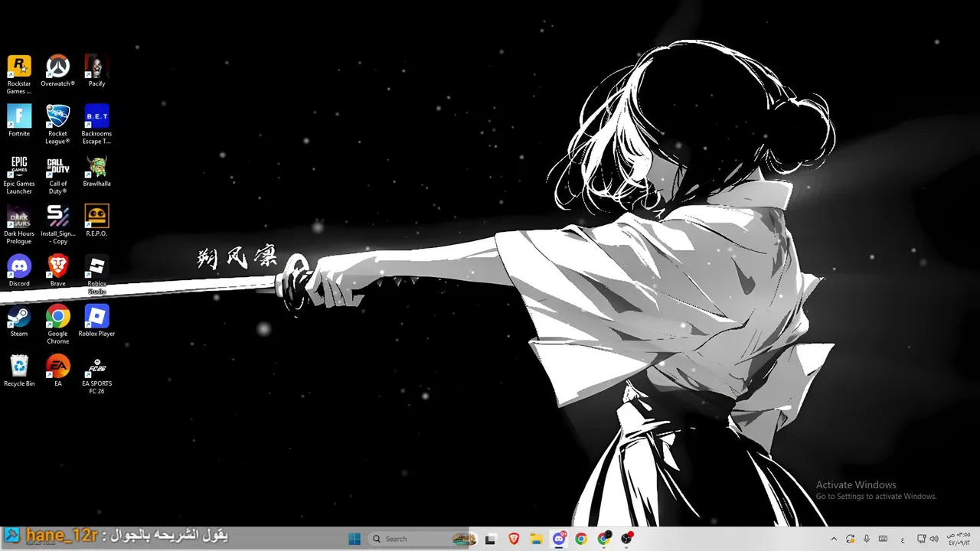Open the Windows Start menu
The width and height of the screenshot is (980, 551).
354,539
